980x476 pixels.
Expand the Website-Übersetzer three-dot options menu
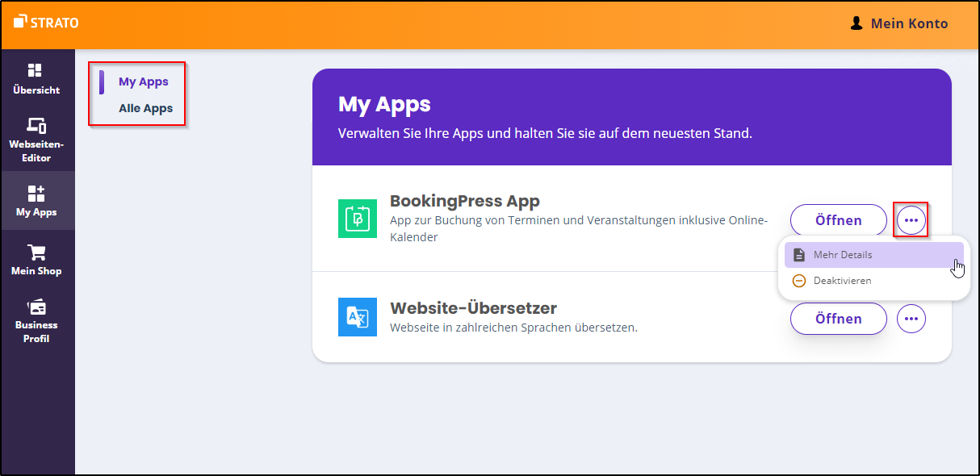pos(911,319)
